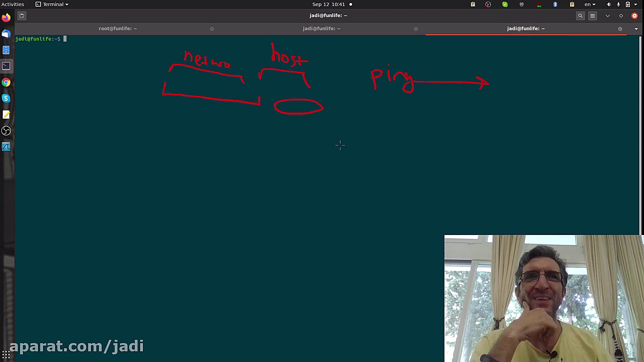Screen dimensions: 644x362
Task: Launch Firefox from the dock
Action: (x=6, y=17)
